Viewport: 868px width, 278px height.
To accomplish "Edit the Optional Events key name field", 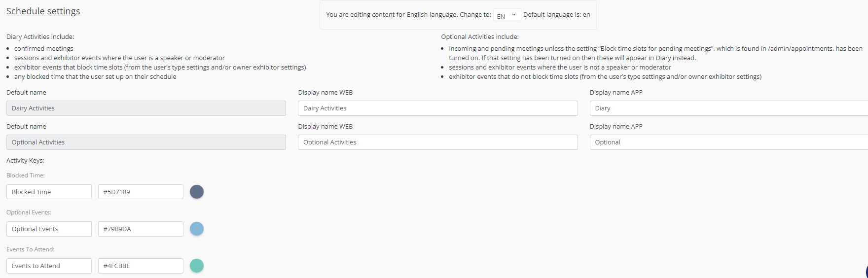I will [49, 229].
